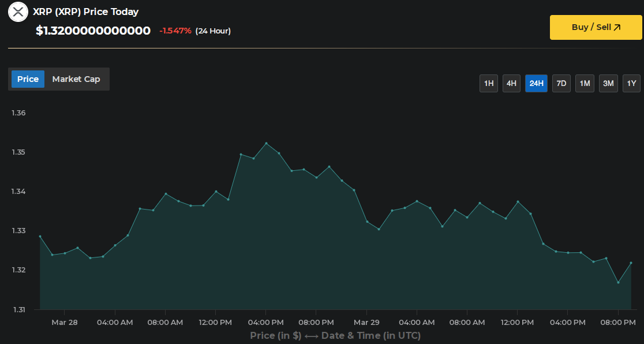The height and width of the screenshot is (344, 644).
Task: Enable the Market Cap display mode
Action: 76,78
